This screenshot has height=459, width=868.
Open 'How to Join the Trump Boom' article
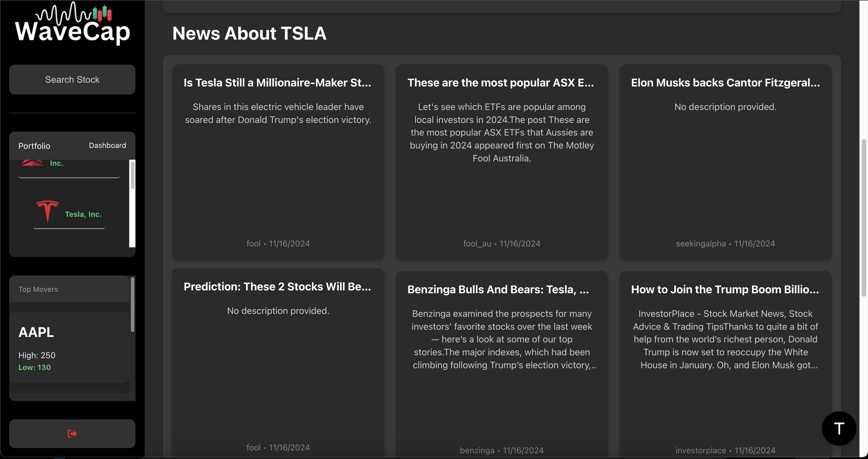point(725,289)
